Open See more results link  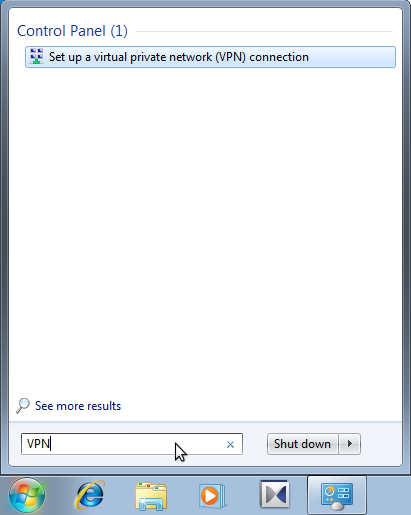78,406
